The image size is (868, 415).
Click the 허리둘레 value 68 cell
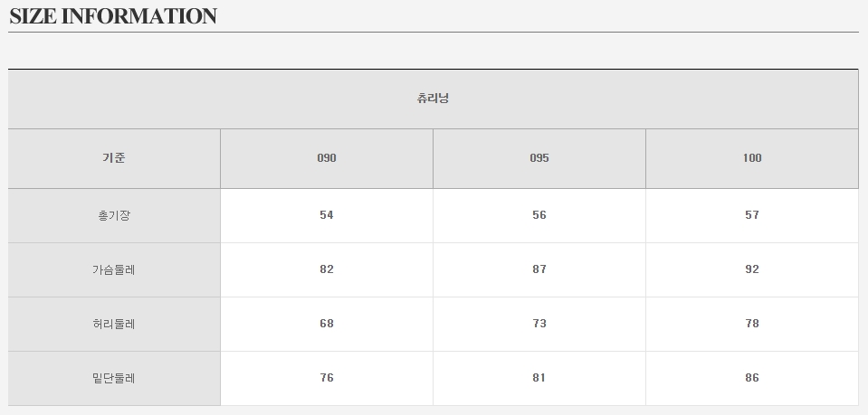(x=327, y=324)
